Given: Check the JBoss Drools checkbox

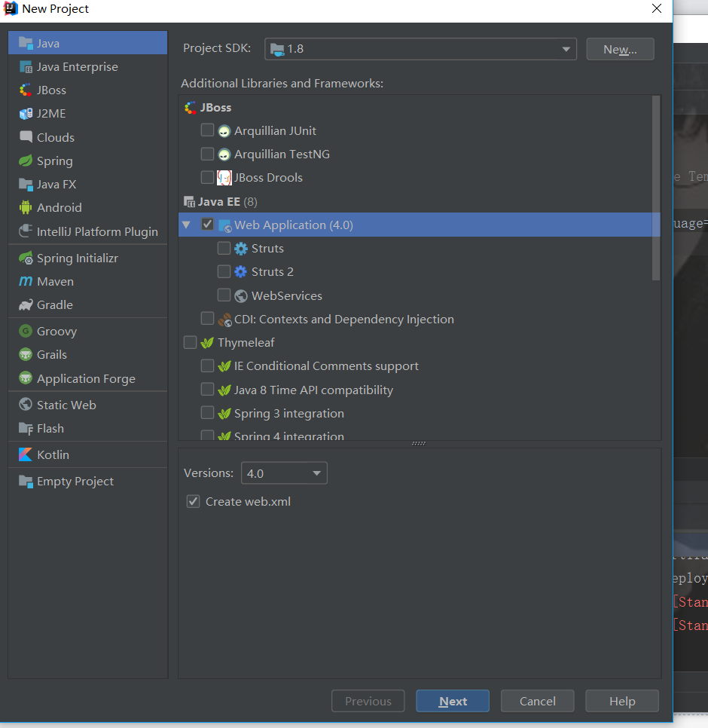Looking at the screenshot, I should (x=207, y=177).
